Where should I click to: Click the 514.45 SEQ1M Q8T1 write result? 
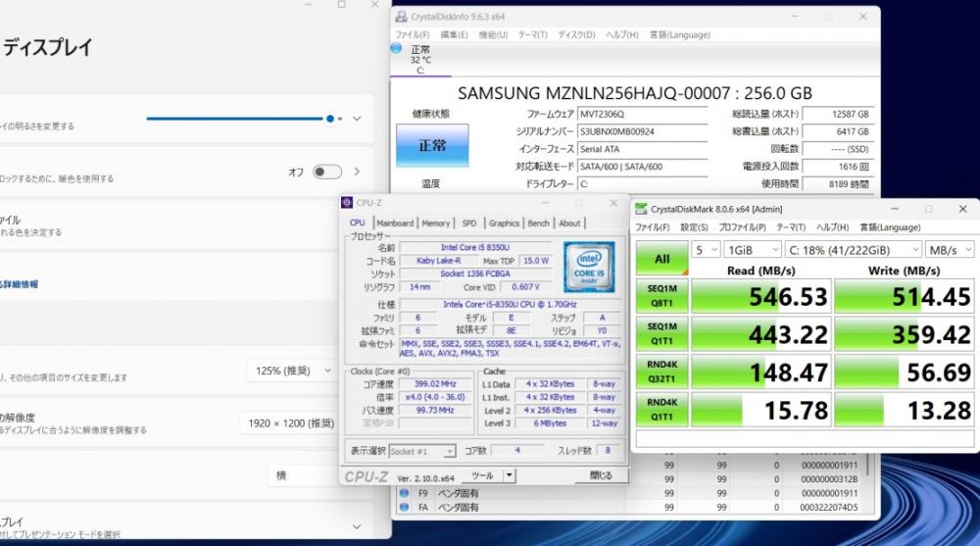(904, 296)
